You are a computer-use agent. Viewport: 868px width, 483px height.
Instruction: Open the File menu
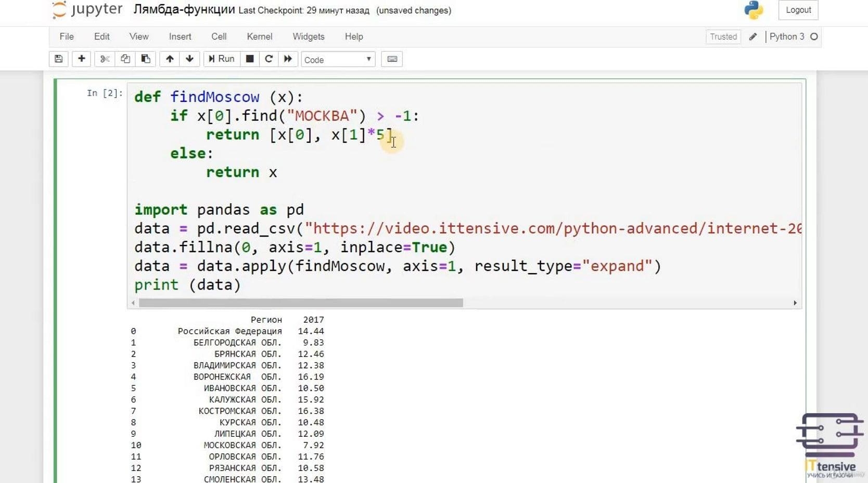[67, 36]
